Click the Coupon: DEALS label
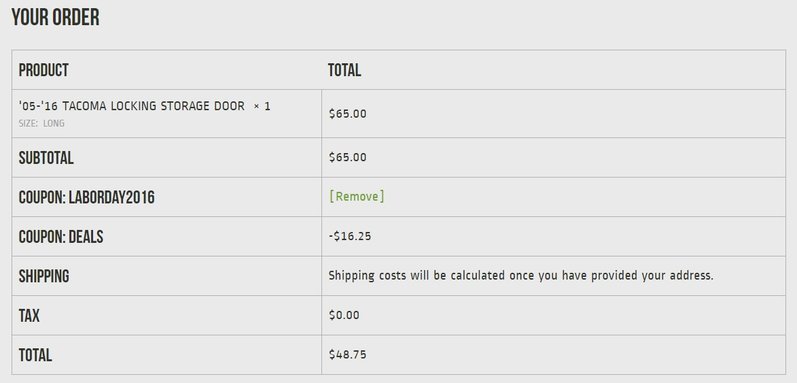Screen dimensions: 797x383 (x=61, y=237)
